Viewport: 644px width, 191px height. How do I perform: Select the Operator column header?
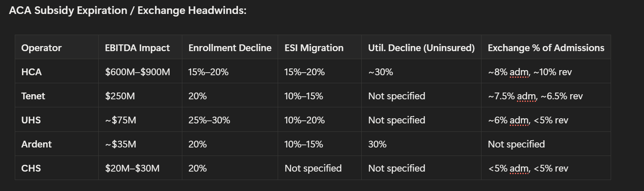pyautogui.click(x=41, y=48)
